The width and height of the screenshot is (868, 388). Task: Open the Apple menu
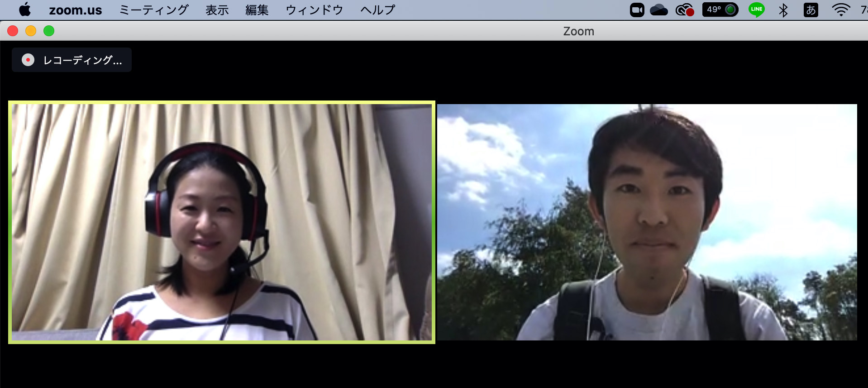tap(25, 10)
